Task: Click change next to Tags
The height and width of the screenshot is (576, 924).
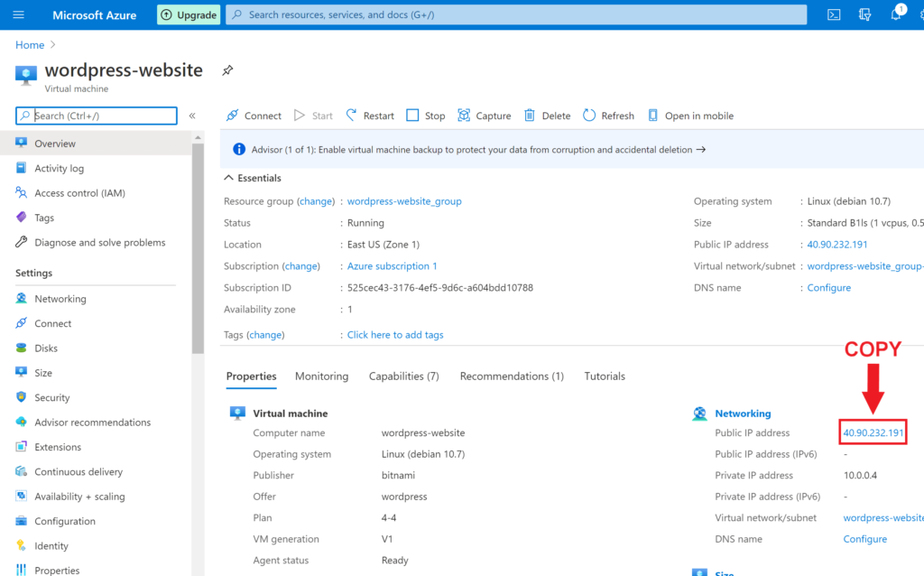Action: (x=265, y=334)
